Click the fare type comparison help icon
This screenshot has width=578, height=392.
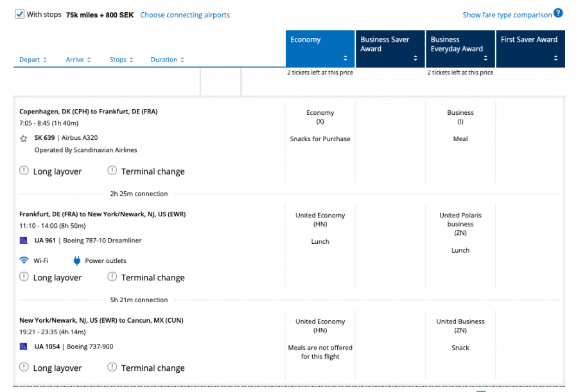(558, 13)
